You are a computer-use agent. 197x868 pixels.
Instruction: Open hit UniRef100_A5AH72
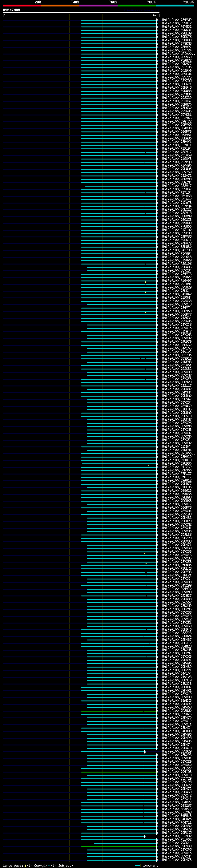176,61
